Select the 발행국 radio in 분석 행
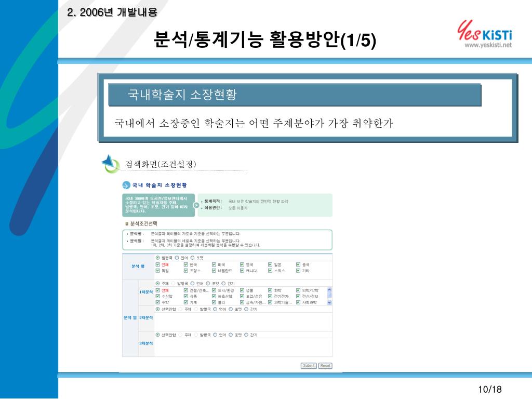532x399 pixels. tap(158, 258)
